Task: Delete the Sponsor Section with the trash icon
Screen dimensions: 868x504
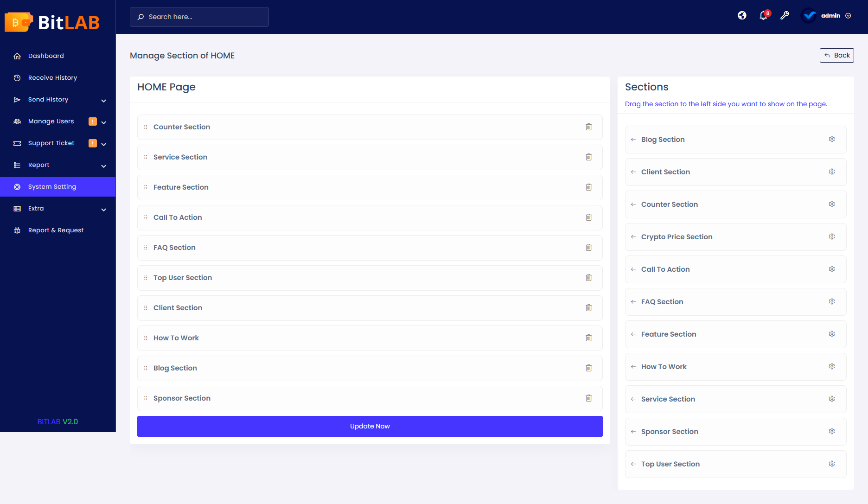Action: [x=589, y=398]
